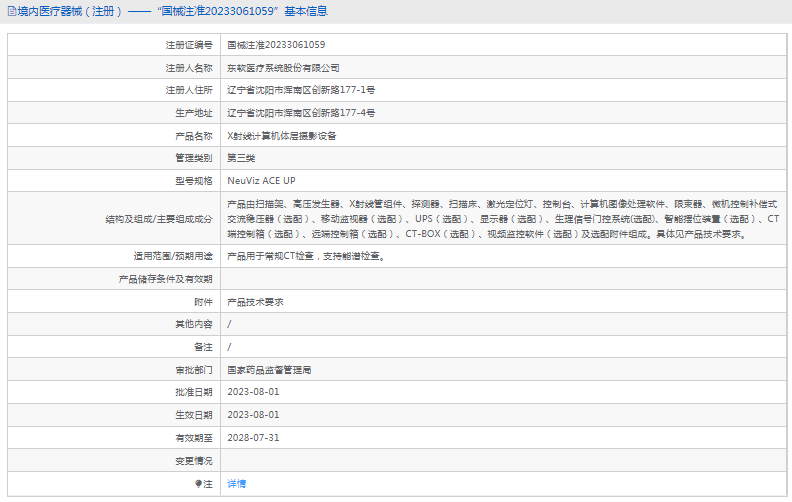Click the document icon before the page title
Viewport: 792px width, 502px height.
pos(12,11)
